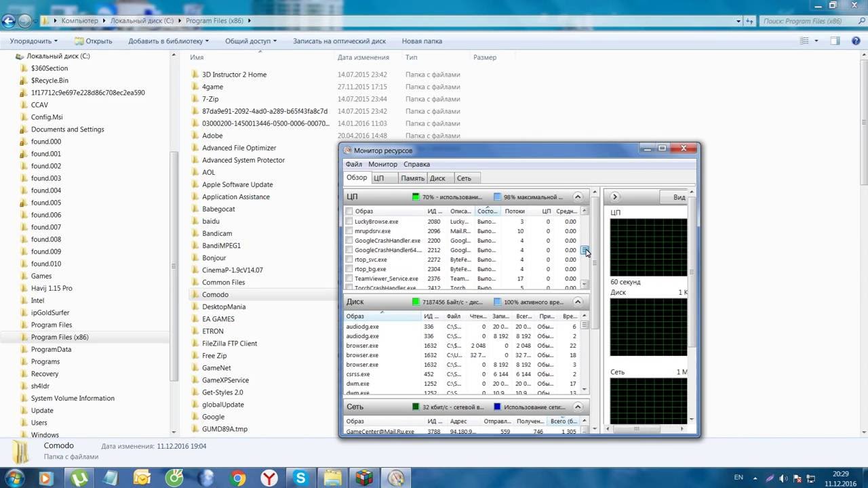The width and height of the screenshot is (868, 488).
Task: Click Новая папка button
Action: 422,41
